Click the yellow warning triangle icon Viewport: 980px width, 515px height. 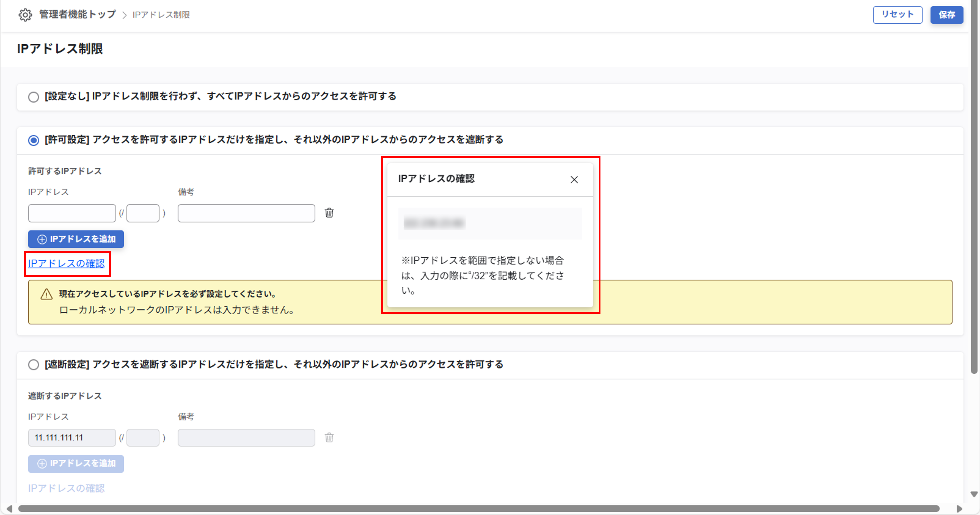pyautogui.click(x=46, y=294)
